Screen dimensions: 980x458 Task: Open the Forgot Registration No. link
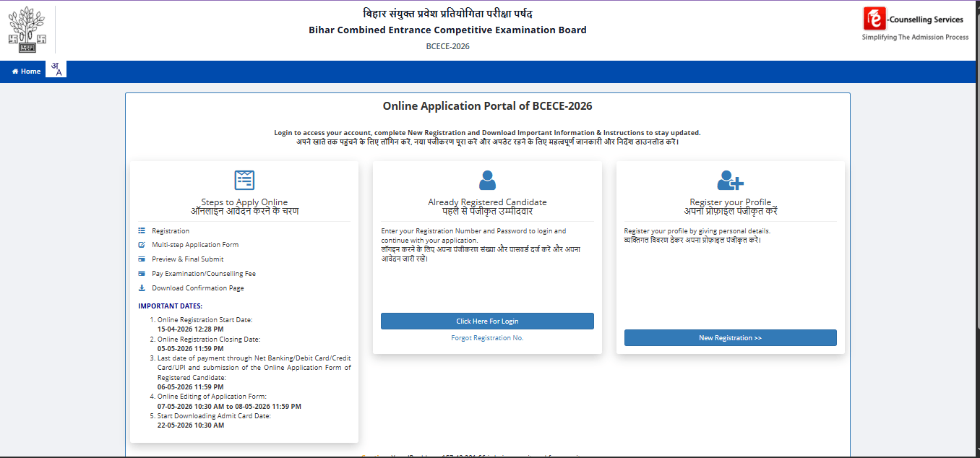tap(486, 337)
